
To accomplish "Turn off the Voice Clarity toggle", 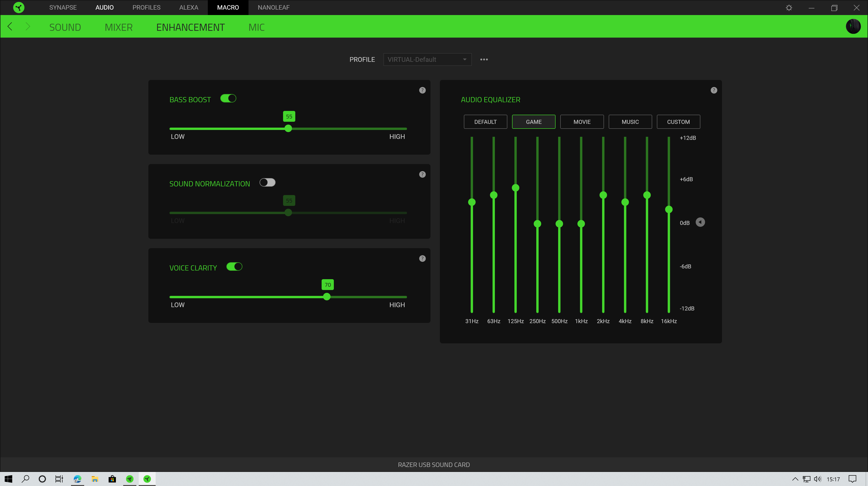I will point(234,267).
